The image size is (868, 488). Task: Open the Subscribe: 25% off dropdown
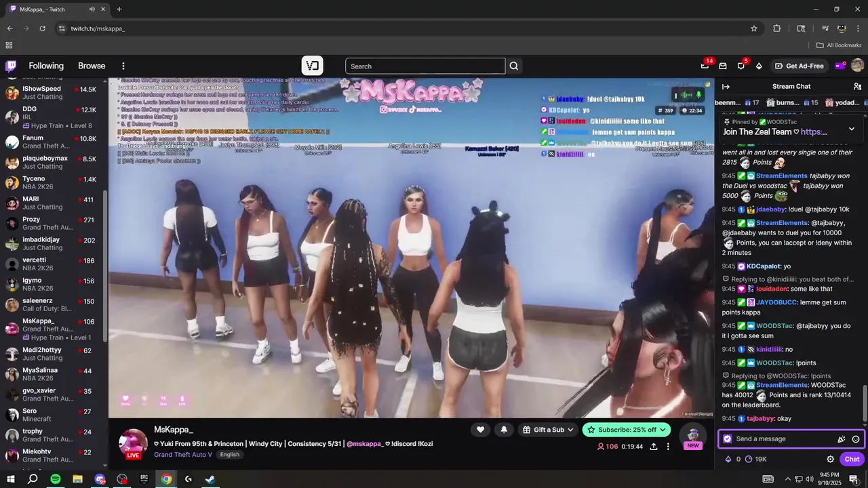[x=627, y=430]
